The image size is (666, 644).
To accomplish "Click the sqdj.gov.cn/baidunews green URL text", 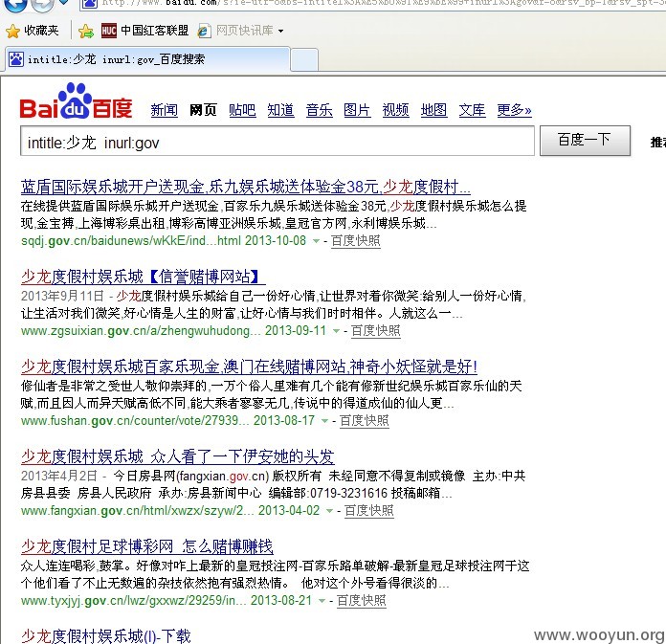I will tap(131, 241).
